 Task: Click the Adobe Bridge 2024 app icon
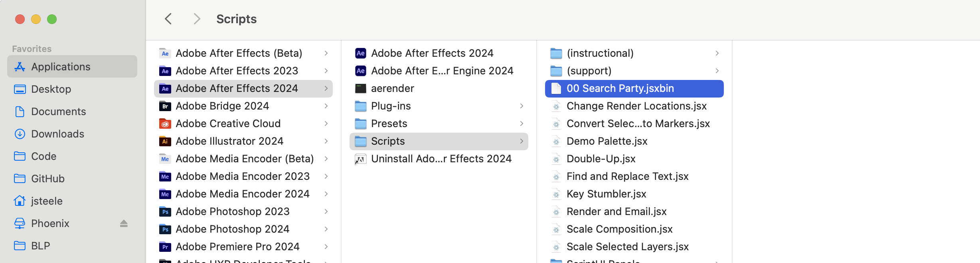[x=165, y=106]
